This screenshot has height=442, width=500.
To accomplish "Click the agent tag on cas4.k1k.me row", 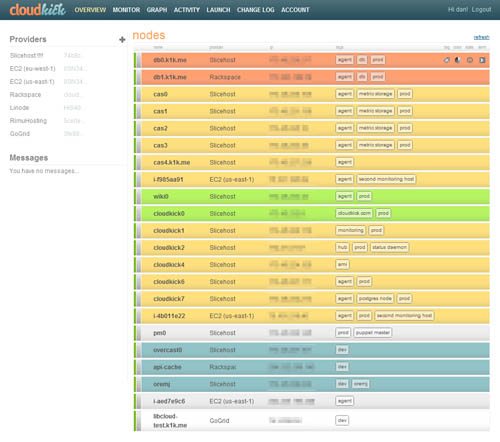I will click(x=345, y=162).
